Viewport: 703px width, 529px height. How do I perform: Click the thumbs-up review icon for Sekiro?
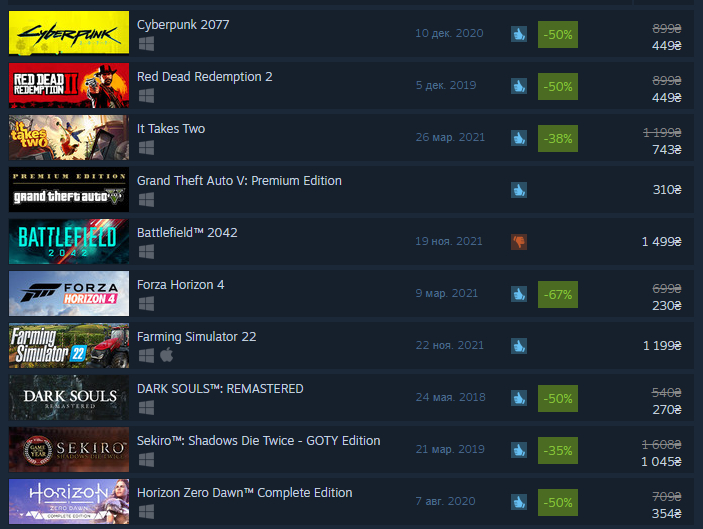(x=519, y=450)
